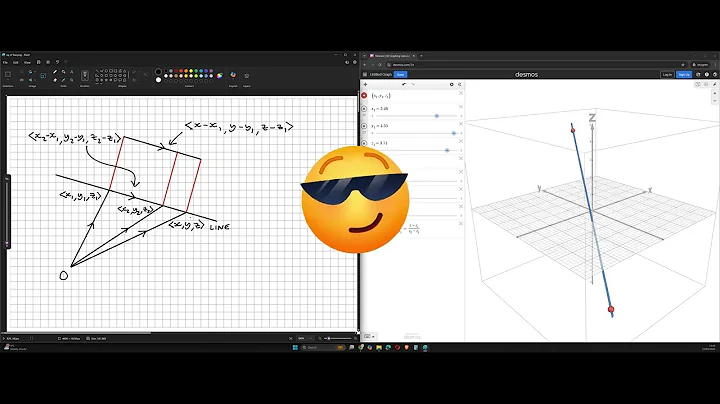Toggle visibility of the red point expression
720x404 pixels.
tap(364, 95)
